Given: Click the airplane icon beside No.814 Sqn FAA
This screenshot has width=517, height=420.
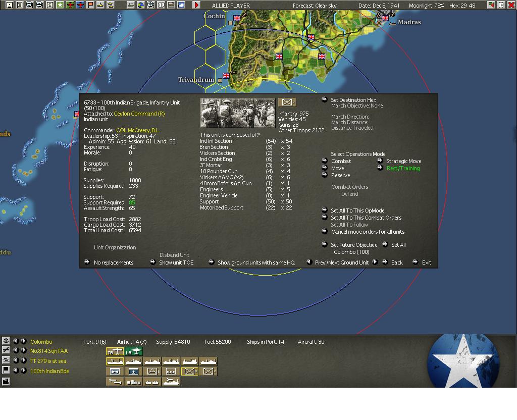Looking at the screenshot, I should pyautogui.click(x=6, y=350).
